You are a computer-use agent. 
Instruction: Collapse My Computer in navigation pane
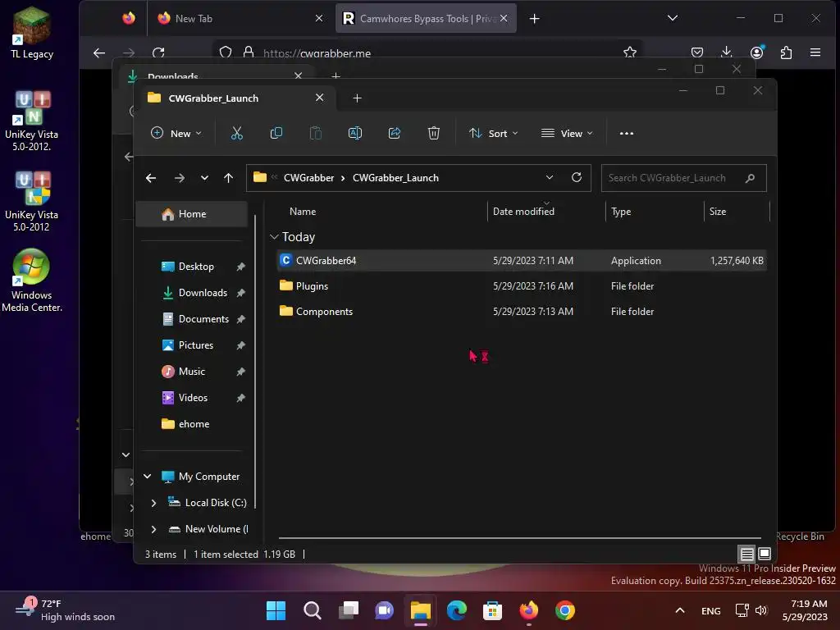[148, 476]
